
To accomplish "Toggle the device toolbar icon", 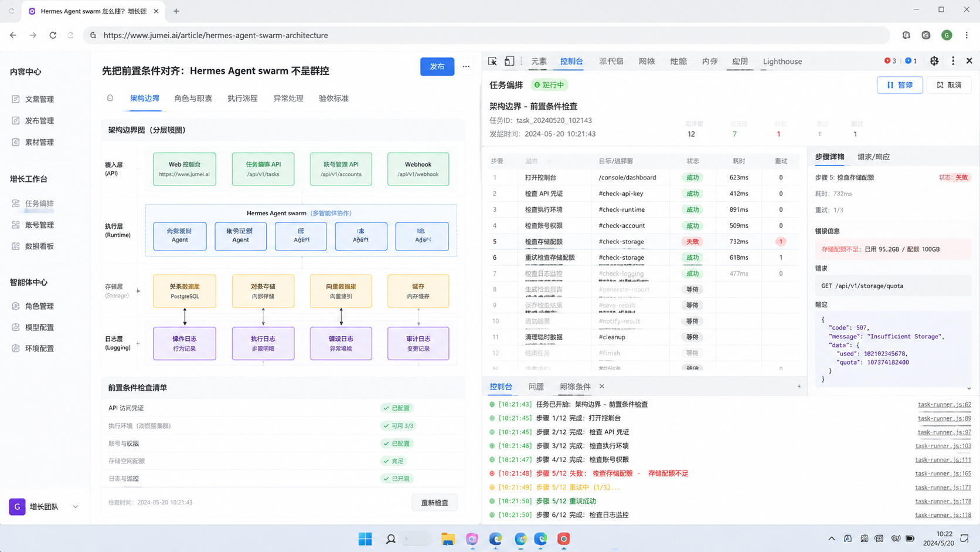I will tap(509, 61).
